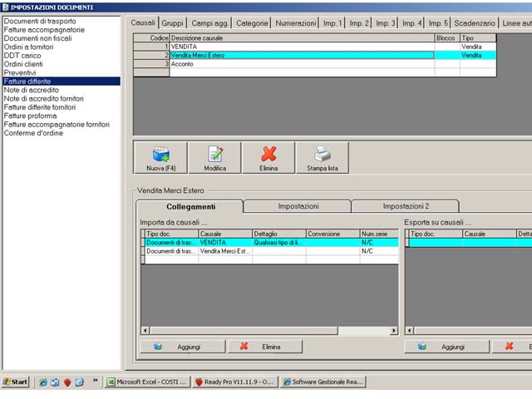Open the Causali tab
This screenshot has height=399, width=532.
click(x=143, y=22)
